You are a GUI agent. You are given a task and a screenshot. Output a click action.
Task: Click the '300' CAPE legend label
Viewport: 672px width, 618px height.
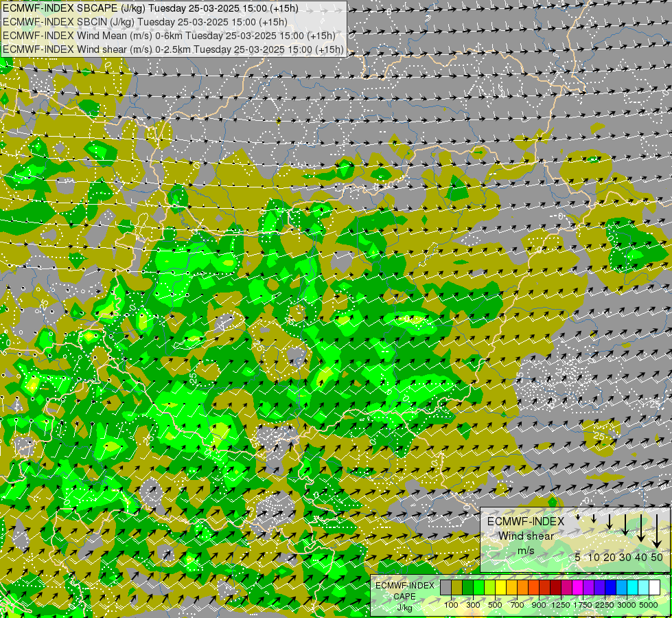pyautogui.click(x=473, y=606)
